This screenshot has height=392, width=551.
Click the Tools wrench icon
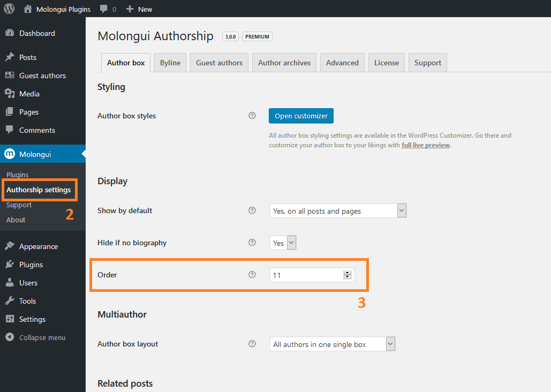click(10, 301)
